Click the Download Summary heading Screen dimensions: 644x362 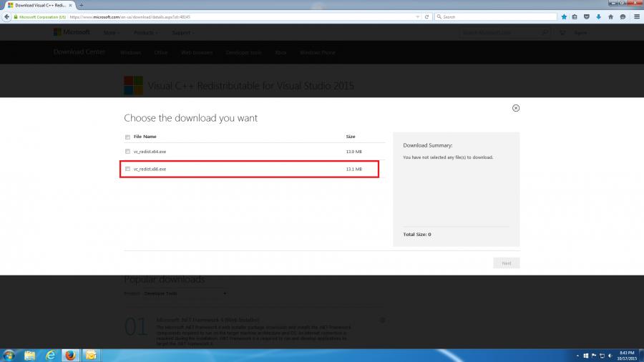(428, 145)
